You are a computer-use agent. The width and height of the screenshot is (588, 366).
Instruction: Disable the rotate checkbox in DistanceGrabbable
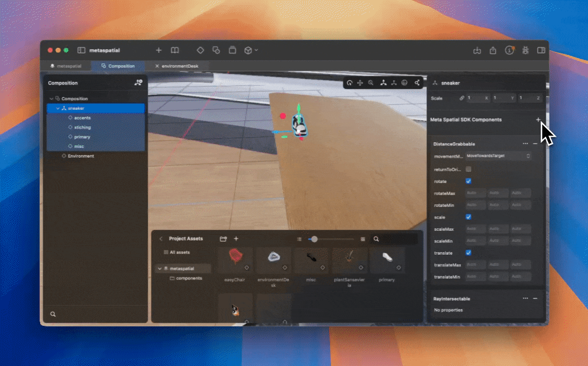[x=468, y=181]
